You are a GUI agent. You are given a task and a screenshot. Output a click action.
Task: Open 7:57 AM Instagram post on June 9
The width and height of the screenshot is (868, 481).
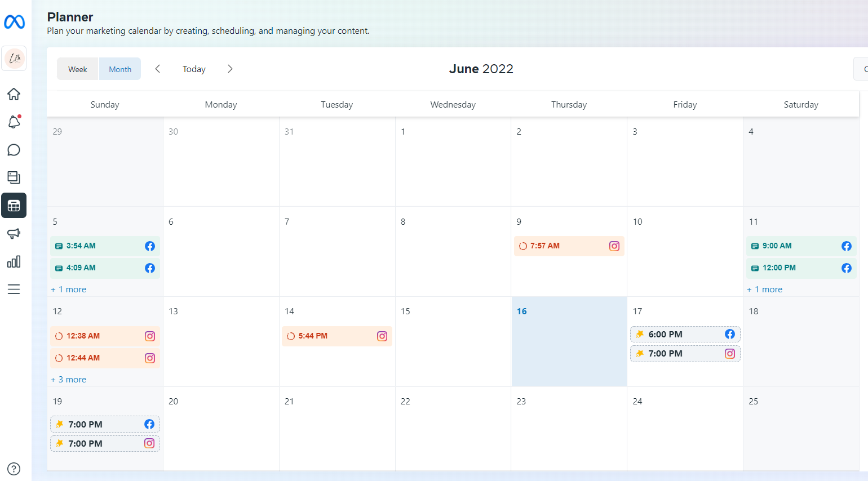pyautogui.click(x=569, y=246)
